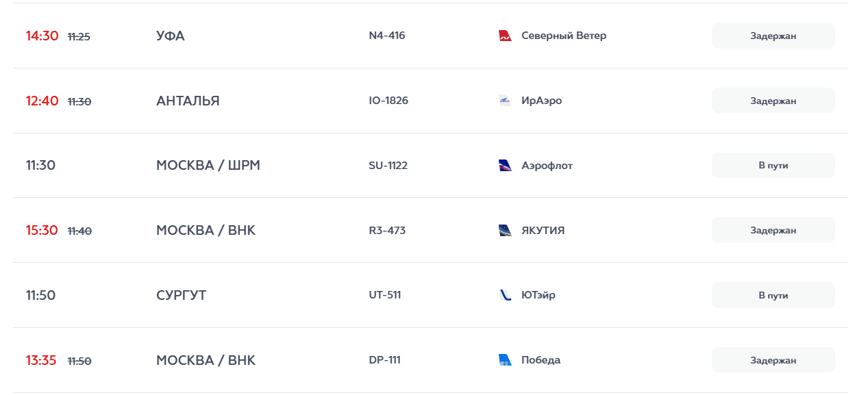Click Задержан status for flight DP-111
Image resolution: width=868 pixels, height=395 pixels.
773,360
